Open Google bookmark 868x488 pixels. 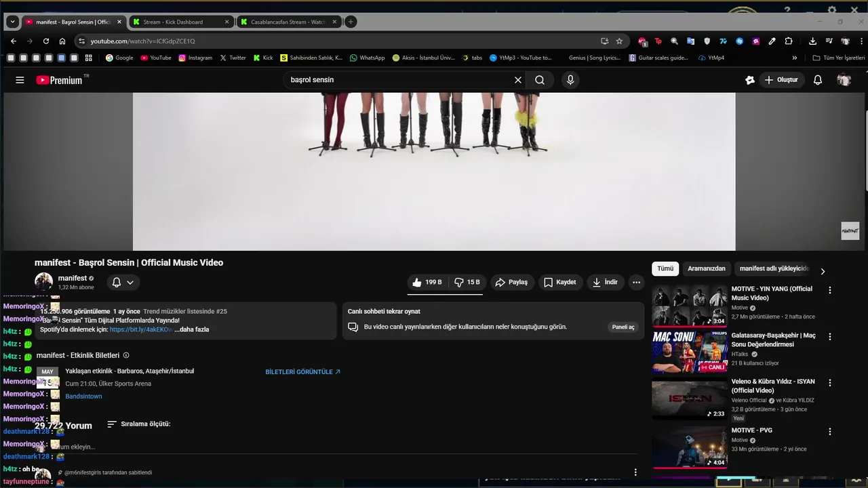[x=119, y=58]
